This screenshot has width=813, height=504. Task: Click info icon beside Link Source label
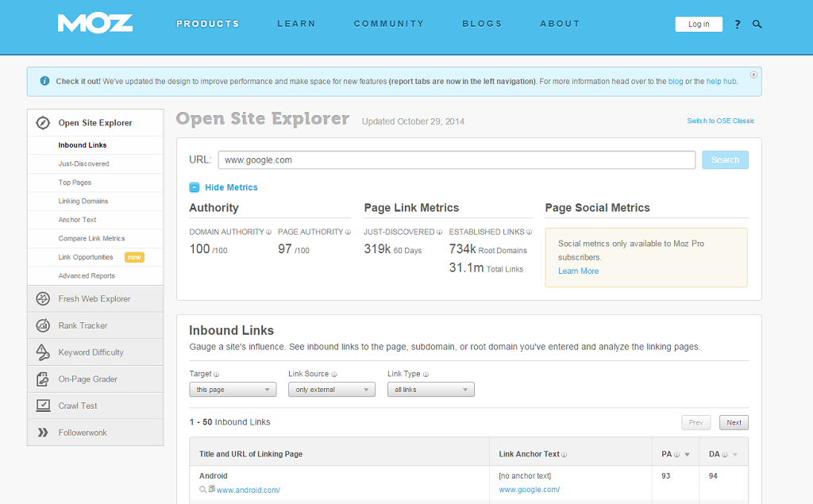[x=334, y=375]
